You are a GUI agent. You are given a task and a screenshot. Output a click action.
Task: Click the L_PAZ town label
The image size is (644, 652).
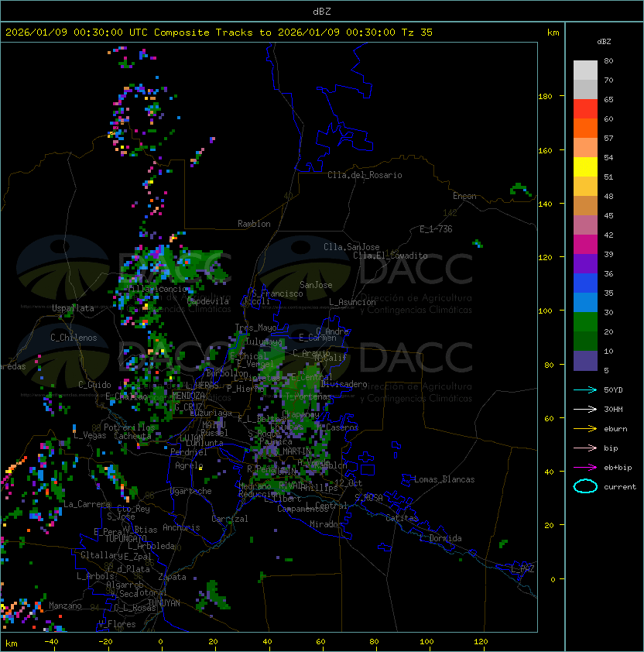[522, 569]
